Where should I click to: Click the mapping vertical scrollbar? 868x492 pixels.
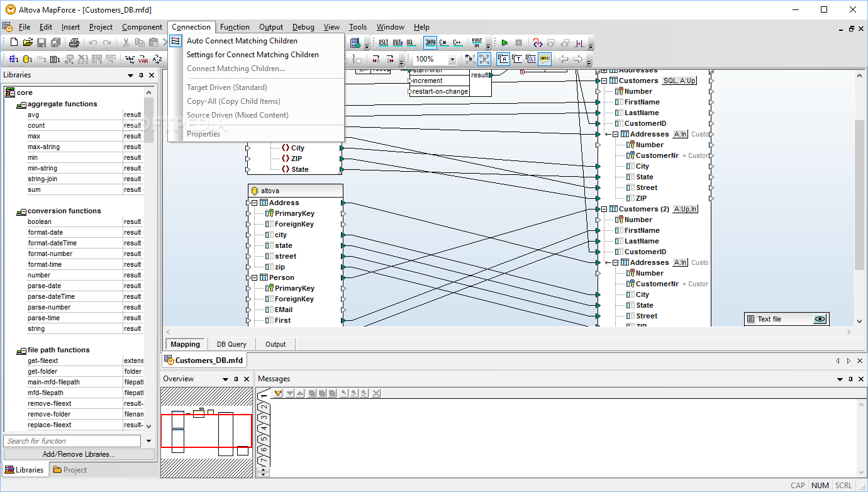coord(860,195)
